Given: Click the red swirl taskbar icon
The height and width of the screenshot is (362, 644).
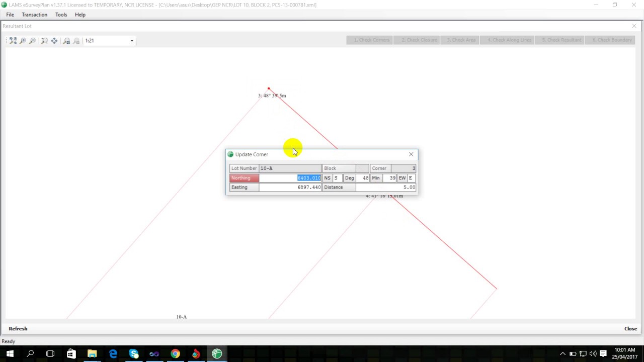Looking at the screenshot, I should [196, 354].
